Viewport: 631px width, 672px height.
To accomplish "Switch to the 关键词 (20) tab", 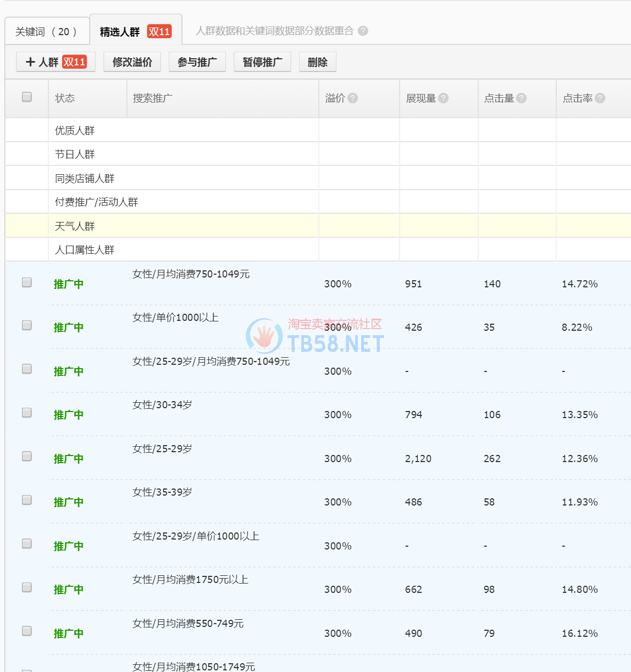I will [x=46, y=32].
